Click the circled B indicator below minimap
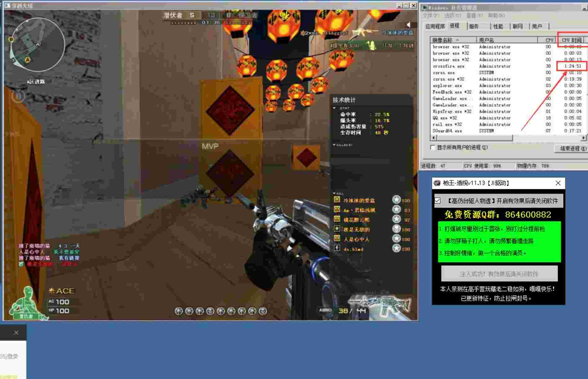Screen dimensions: 588x379 pyautogui.click(x=18, y=96)
